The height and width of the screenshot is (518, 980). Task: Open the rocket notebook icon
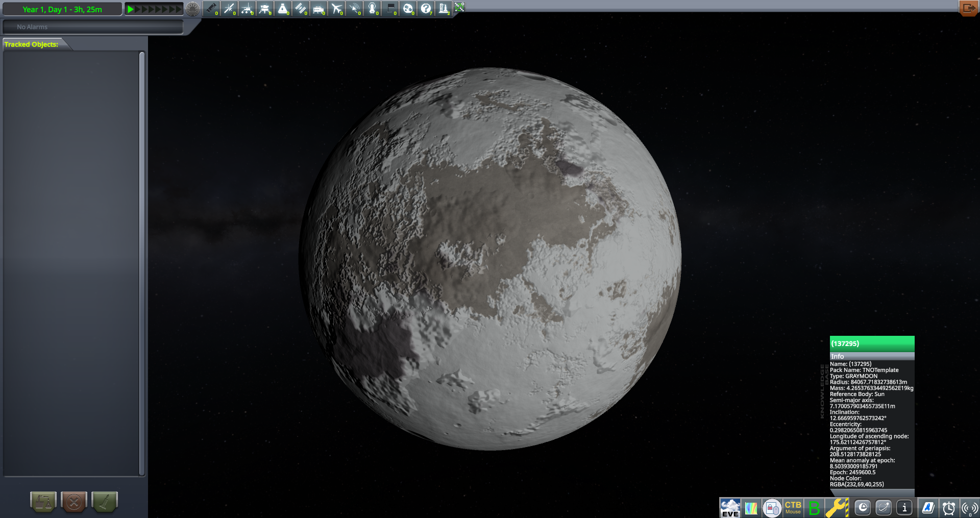tap(927, 508)
